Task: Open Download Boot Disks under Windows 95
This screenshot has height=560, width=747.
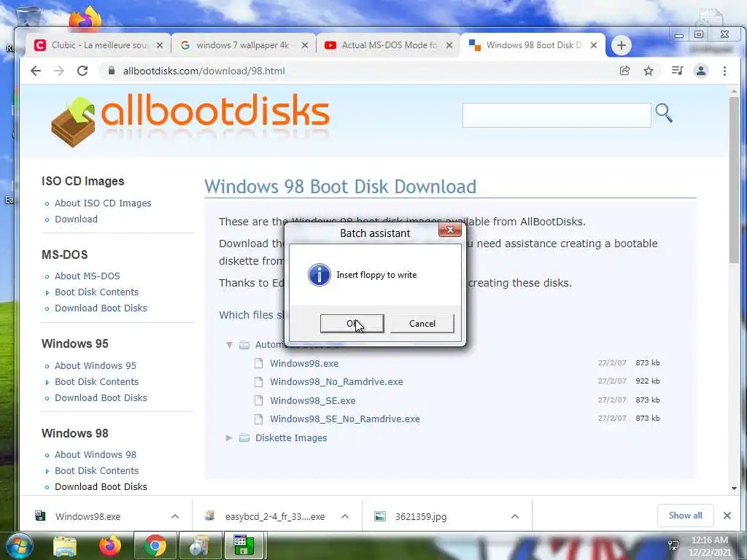Action: [101, 397]
